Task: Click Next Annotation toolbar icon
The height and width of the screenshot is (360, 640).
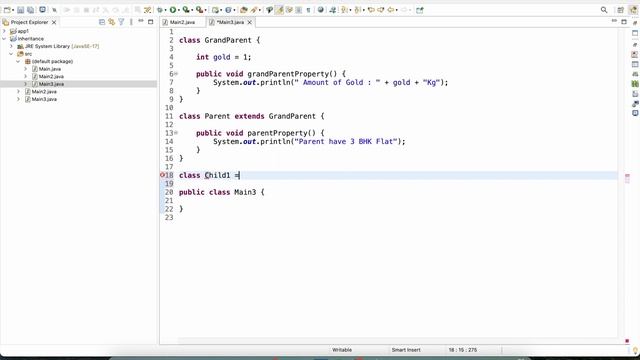Action: click(344, 10)
